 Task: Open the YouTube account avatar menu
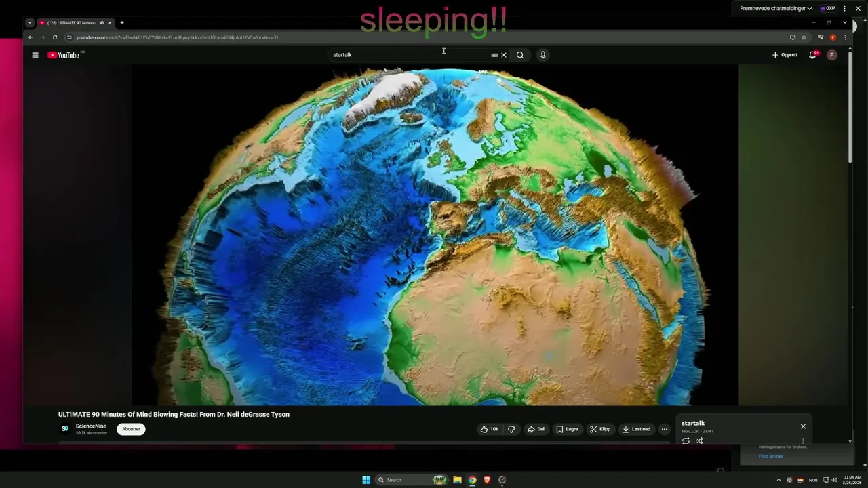click(x=832, y=55)
